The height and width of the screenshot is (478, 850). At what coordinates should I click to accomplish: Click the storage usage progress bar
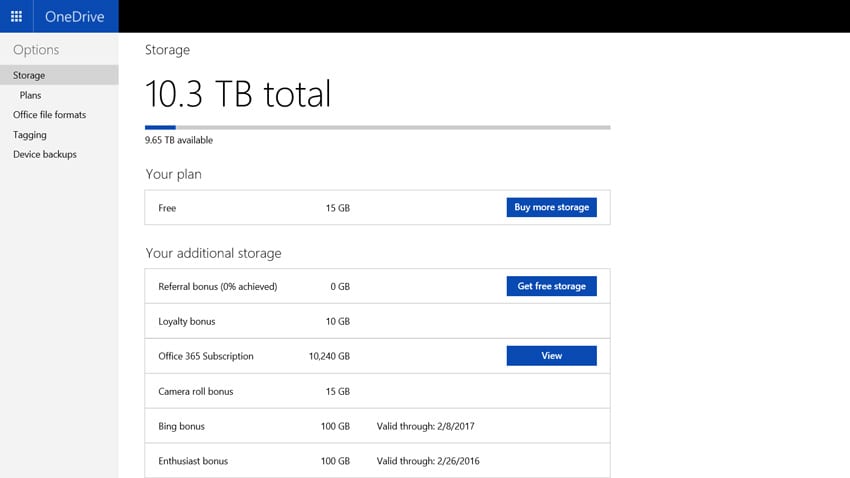(377, 127)
